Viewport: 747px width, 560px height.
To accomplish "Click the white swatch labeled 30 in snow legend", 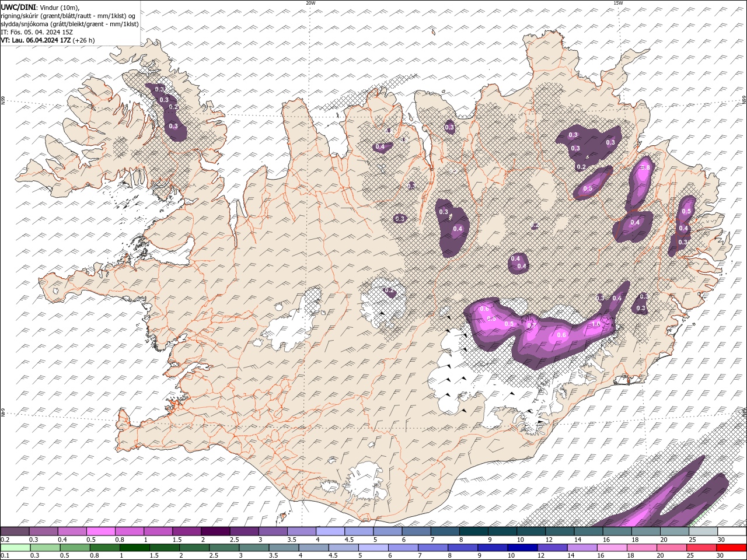I will pyautogui.click(x=732, y=531).
